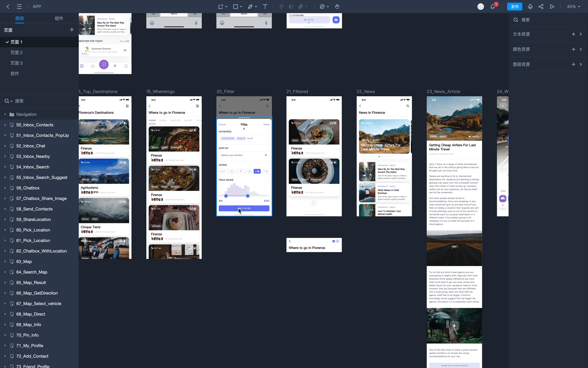Select the NONE rating option
Image resolution: width=588 pixels, height=368 pixels.
(x=222, y=171)
